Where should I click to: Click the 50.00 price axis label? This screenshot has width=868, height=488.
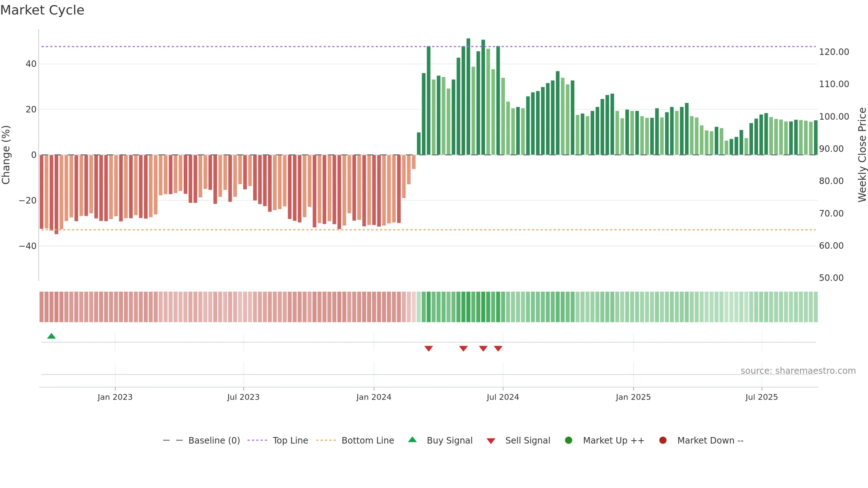click(831, 278)
